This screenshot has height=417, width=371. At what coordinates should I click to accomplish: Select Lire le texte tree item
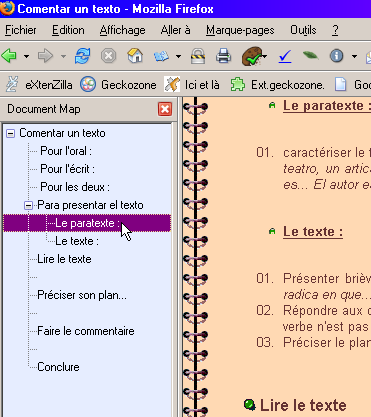64,259
